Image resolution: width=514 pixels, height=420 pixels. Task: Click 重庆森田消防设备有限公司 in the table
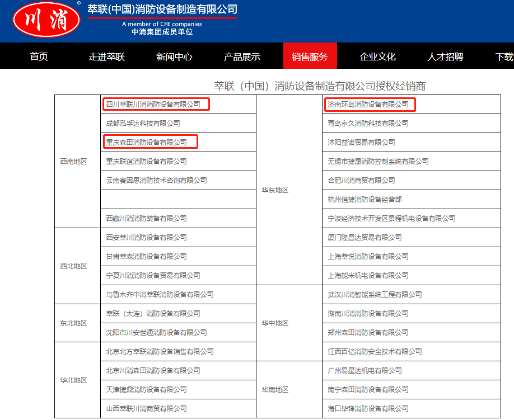coord(146,143)
